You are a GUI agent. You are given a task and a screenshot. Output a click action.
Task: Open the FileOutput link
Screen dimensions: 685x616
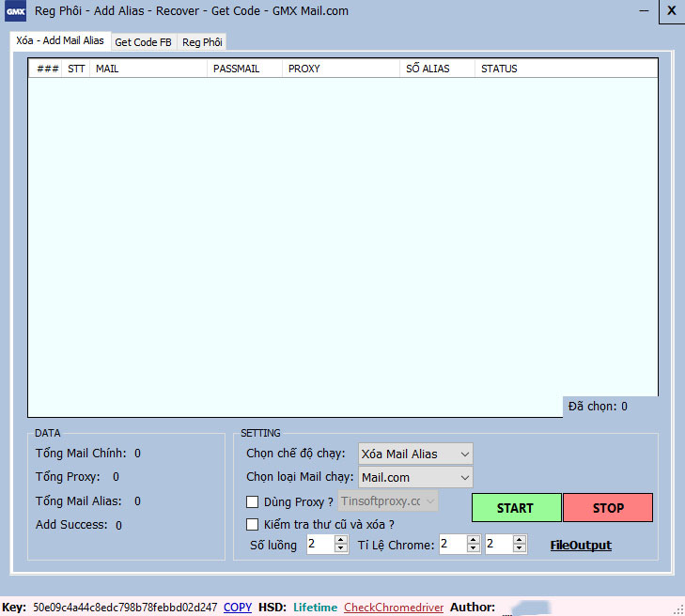tap(581, 546)
